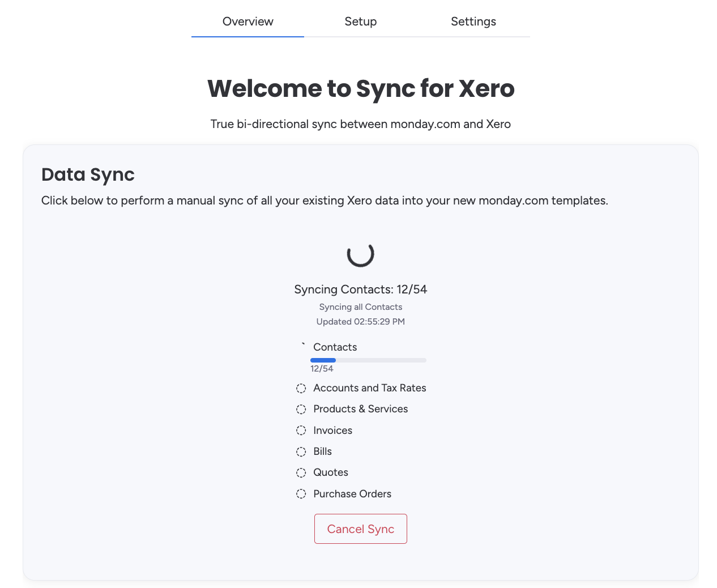717x588 pixels.
Task: Click Cancel Sync to stop syncing
Action: pyautogui.click(x=361, y=529)
